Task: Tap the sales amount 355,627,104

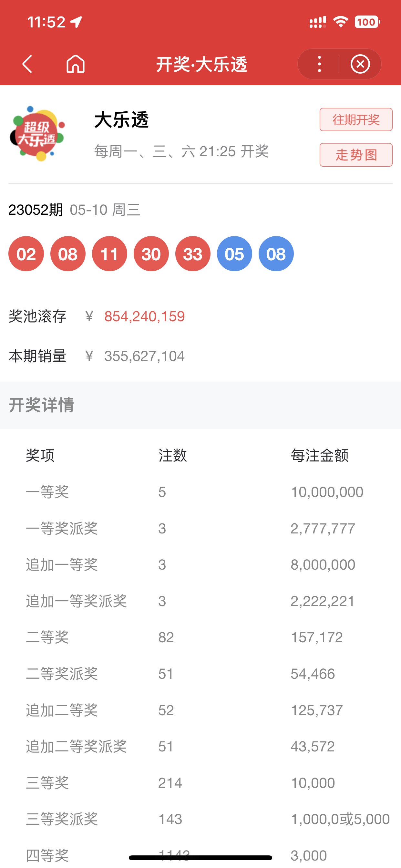Action: point(145,356)
